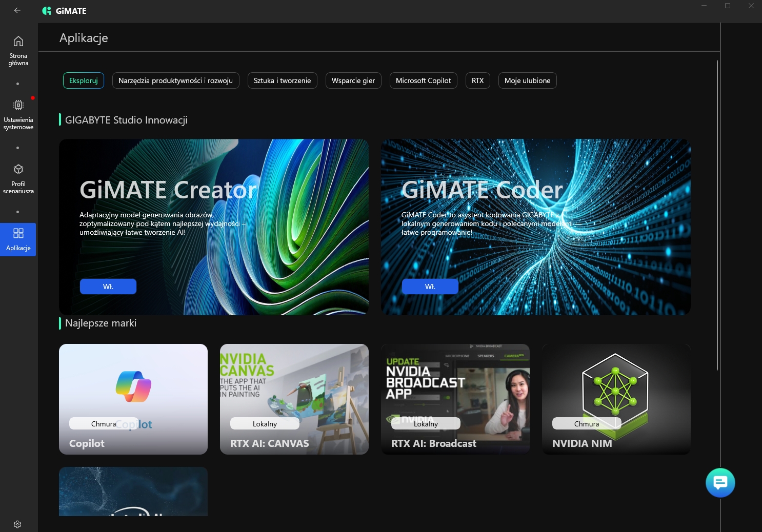Click the vertical scrollbar on the right
Viewport: 762px width, 532px height.
tap(717, 215)
